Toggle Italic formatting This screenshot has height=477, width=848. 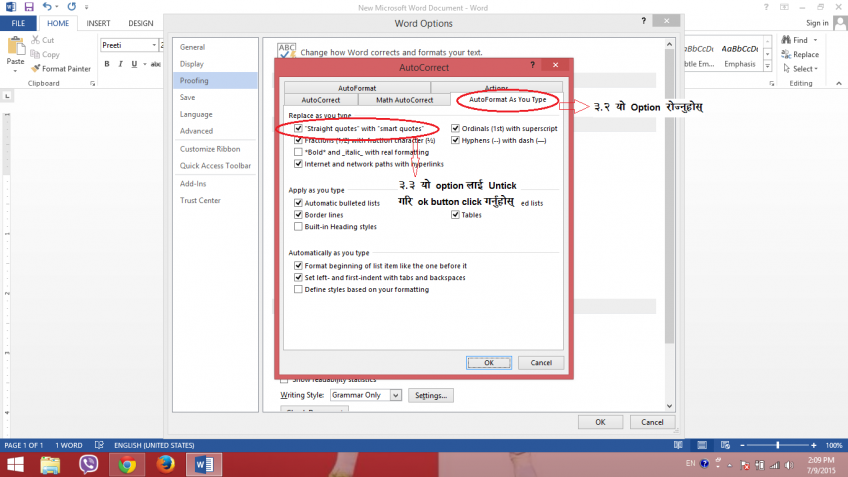point(120,64)
